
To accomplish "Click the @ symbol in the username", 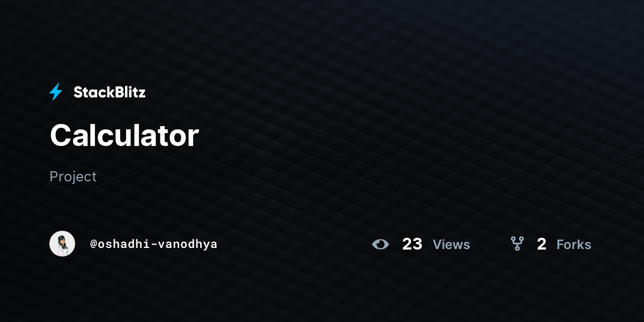I will [93, 244].
